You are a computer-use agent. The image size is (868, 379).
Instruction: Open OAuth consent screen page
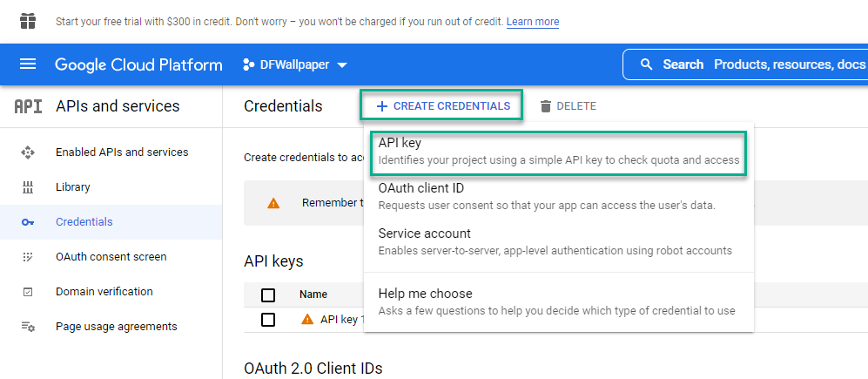click(x=111, y=257)
